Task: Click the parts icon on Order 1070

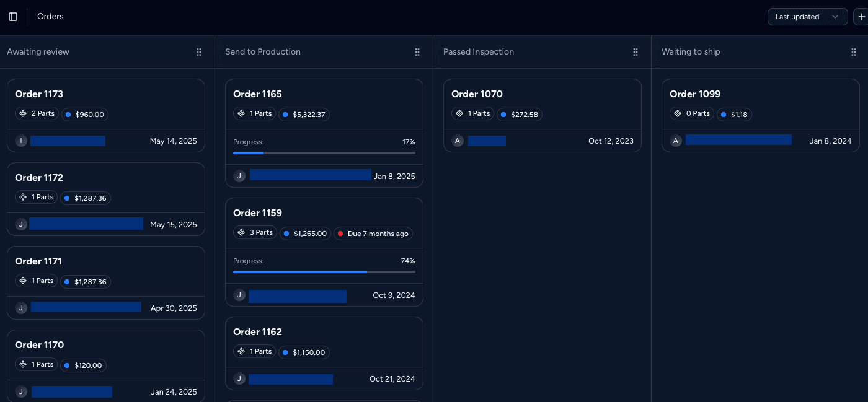Action: tap(459, 113)
